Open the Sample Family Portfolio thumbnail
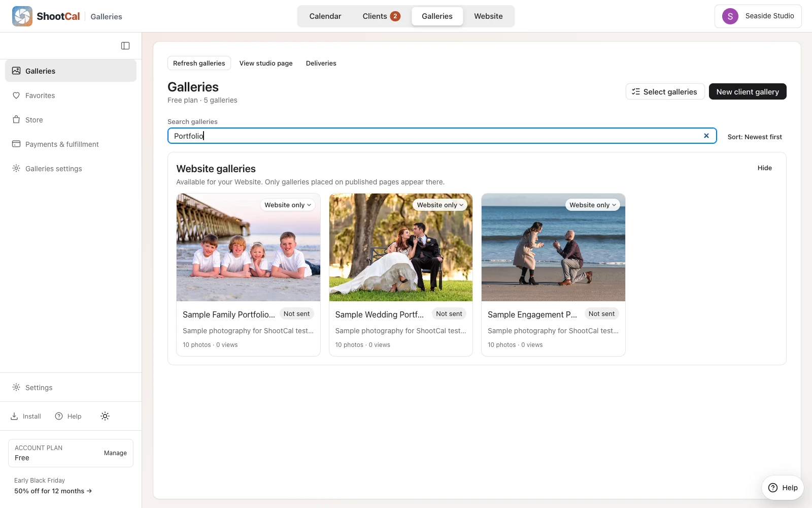The height and width of the screenshot is (508, 812). click(248, 247)
